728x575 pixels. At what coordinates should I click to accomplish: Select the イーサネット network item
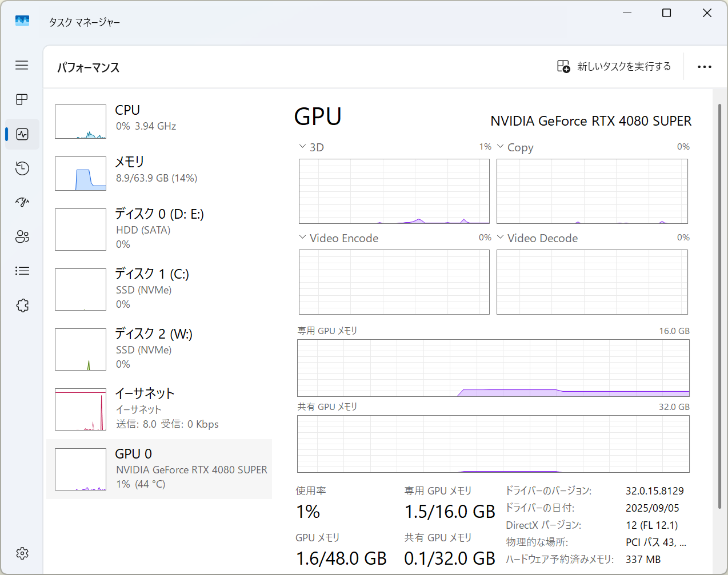[x=159, y=409]
